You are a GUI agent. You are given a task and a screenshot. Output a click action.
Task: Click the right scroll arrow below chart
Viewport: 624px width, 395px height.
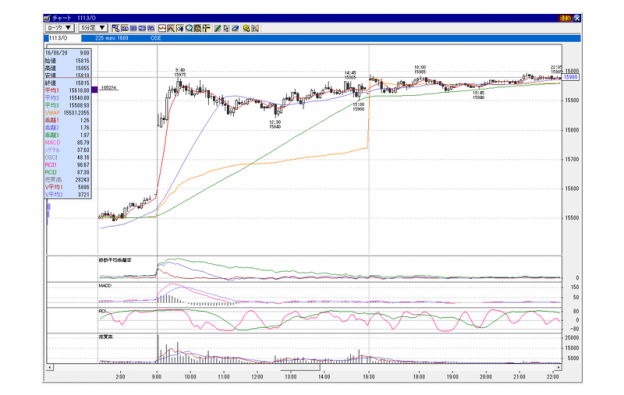pyautogui.click(x=558, y=367)
